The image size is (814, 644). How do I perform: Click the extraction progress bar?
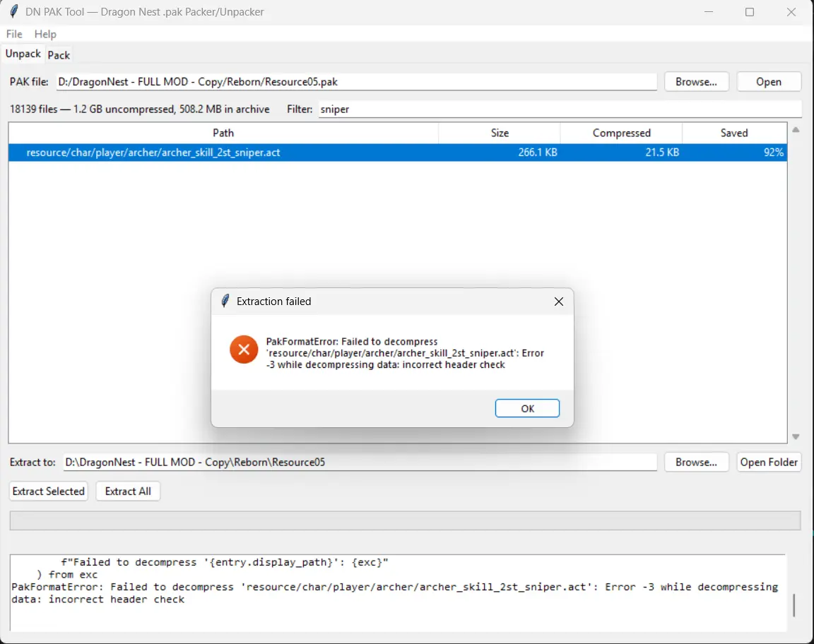[405, 520]
